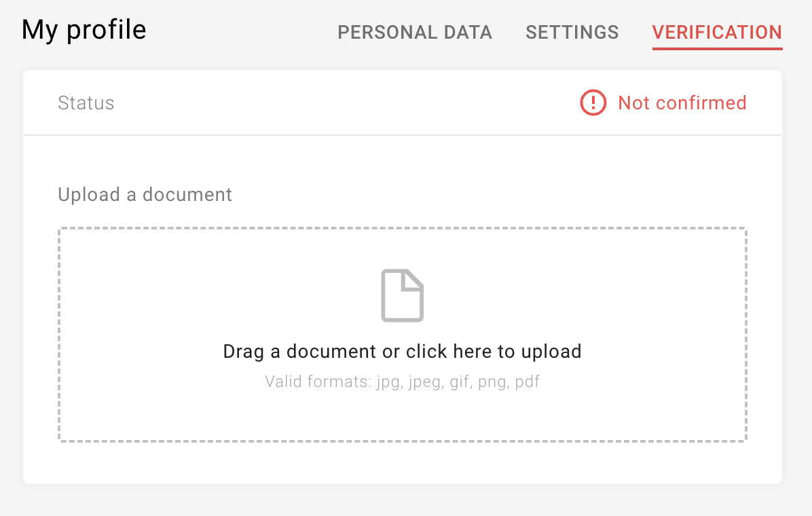
Task: Click the folded corner of the document icon
Action: click(x=413, y=280)
